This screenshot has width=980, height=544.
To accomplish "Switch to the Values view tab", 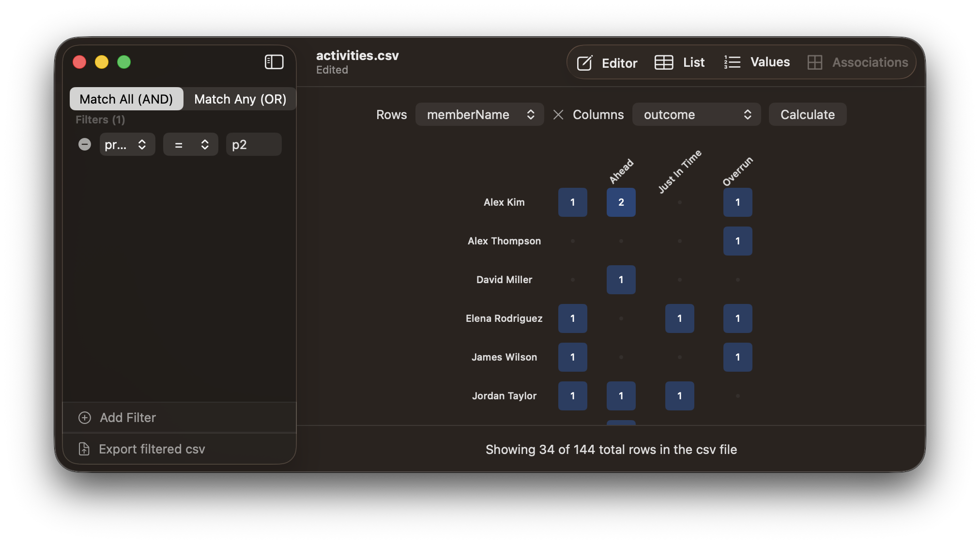I will (x=770, y=62).
